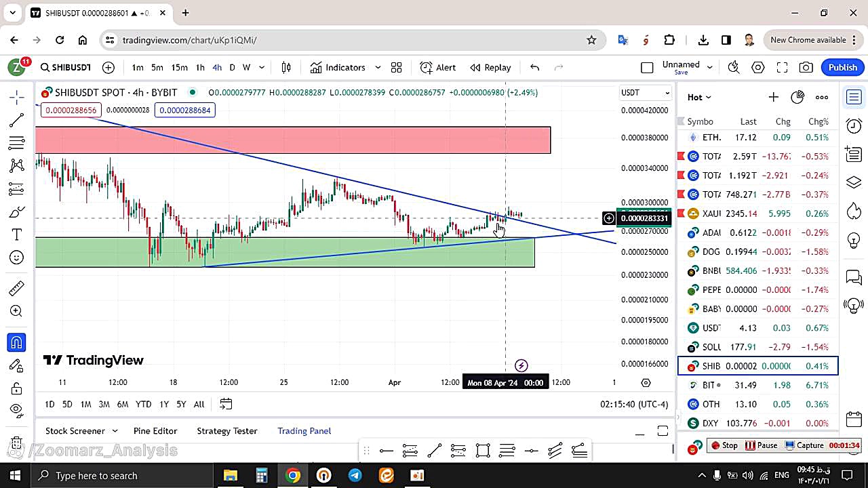The height and width of the screenshot is (488, 868).
Task: Open the chats speech bubble panel
Action: point(854,277)
